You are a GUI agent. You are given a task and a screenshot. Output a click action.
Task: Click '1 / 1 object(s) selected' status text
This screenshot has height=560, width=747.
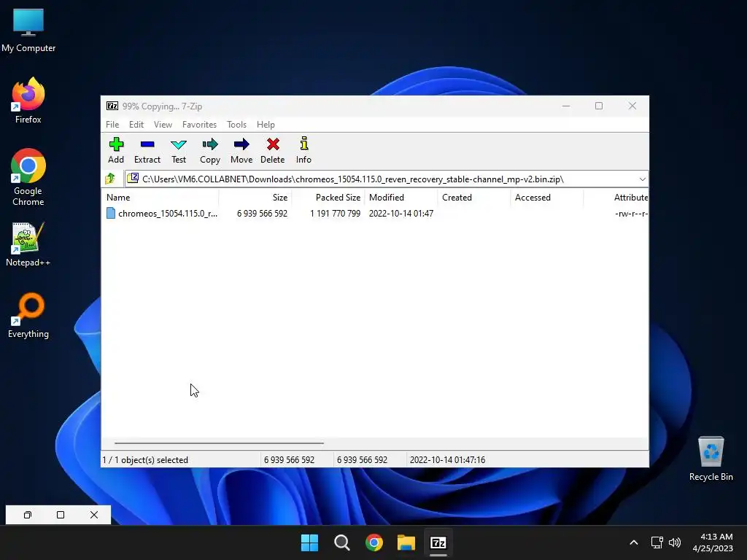click(x=145, y=460)
